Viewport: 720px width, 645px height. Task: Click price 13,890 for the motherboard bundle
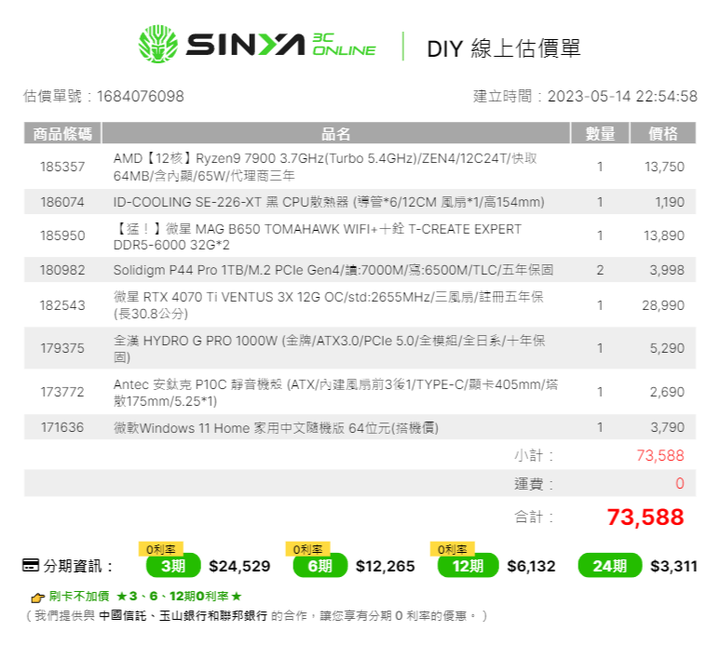click(664, 236)
